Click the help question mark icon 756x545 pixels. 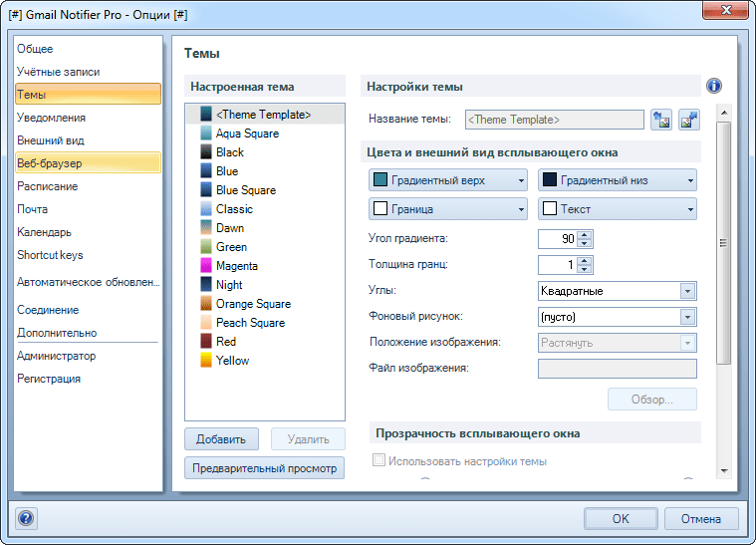tap(26, 519)
